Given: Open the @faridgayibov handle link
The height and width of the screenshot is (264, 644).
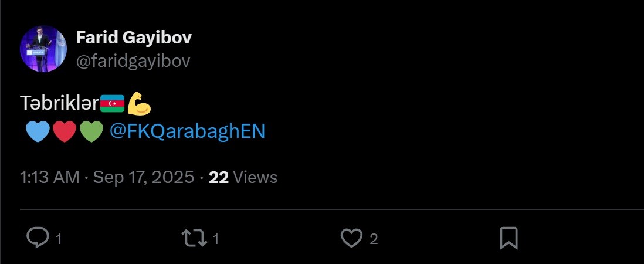Looking at the screenshot, I should point(133,61).
